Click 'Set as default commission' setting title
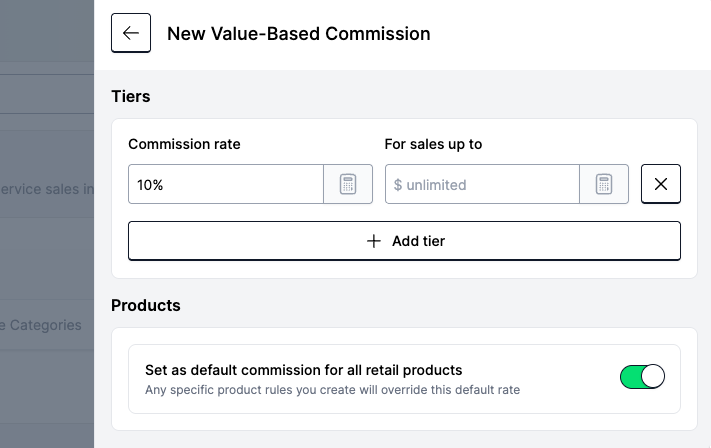 click(303, 370)
